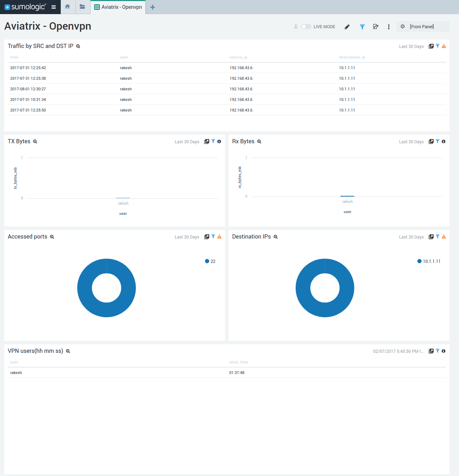Filter the Traffic by SRC and DST IP panel

(x=437, y=46)
